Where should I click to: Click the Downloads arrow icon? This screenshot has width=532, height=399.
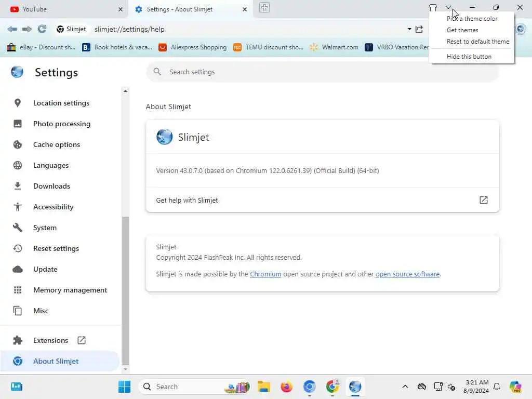(18, 186)
